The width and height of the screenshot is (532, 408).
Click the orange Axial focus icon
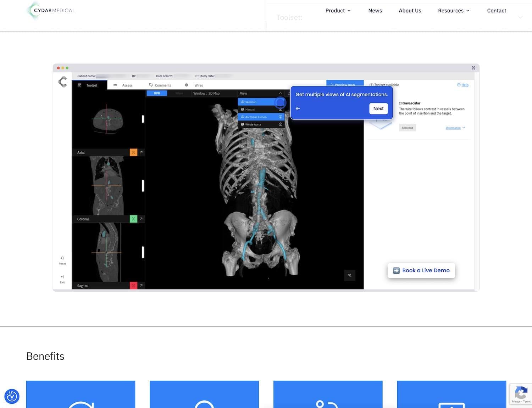(x=133, y=152)
